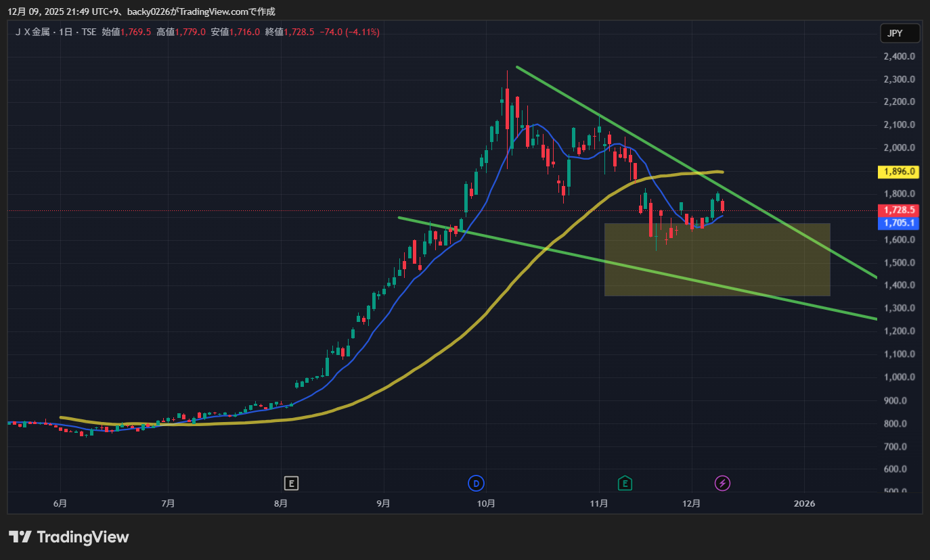The image size is (930, 560).
Task: Click the blue dividend D marker
Action: point(476,483)
